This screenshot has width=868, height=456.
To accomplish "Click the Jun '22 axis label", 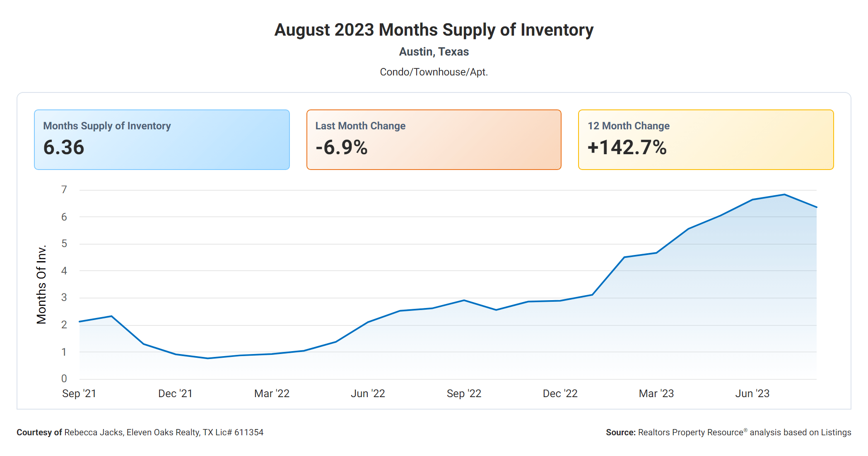I will click(369, 393).
